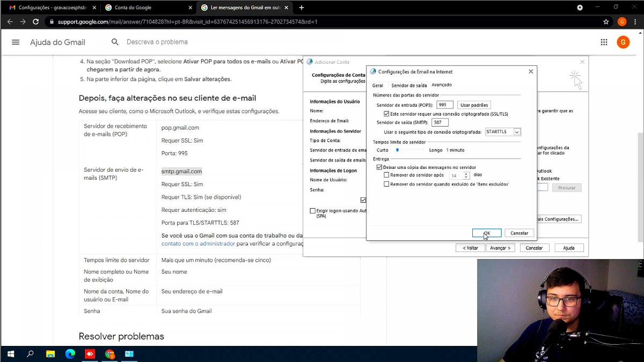This screenshot has height=362, width=644.
Task: Open Microsoft Edge from the taskbar
Action: (x=70, y=354)
